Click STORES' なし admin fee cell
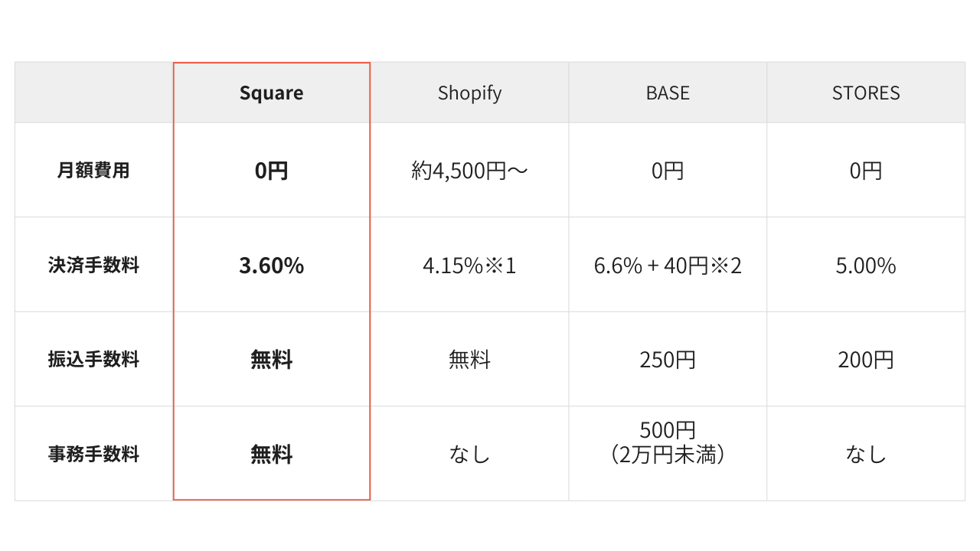The width and height of the screenshot is (980, 551). click(x=866, y=455)
